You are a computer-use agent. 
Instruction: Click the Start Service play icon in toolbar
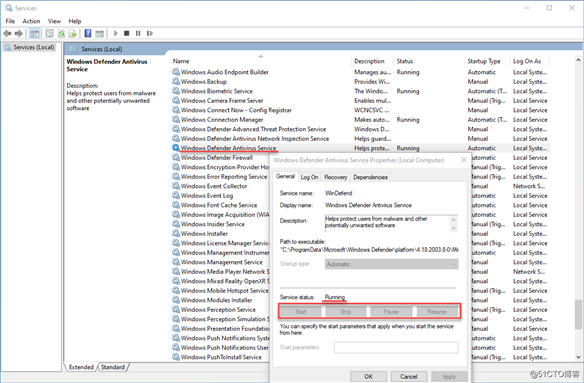115,34
